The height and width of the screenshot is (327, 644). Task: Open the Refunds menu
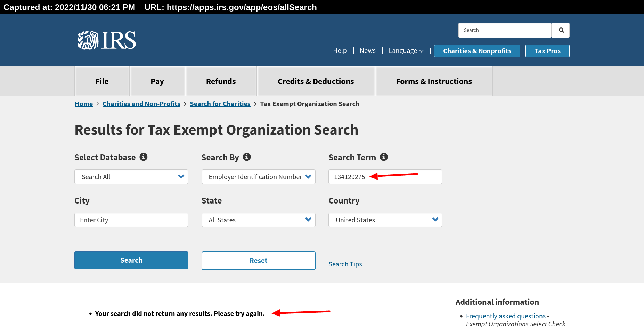pos(221,81)
